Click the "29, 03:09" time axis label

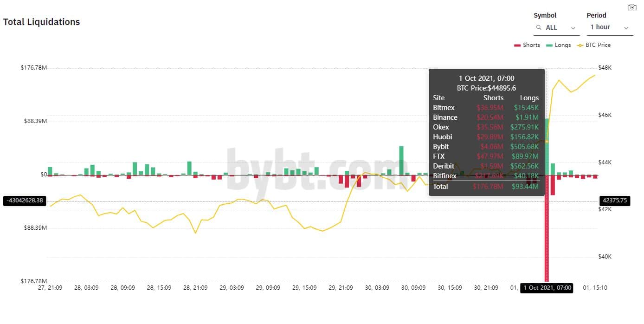(x=232, y=288)
